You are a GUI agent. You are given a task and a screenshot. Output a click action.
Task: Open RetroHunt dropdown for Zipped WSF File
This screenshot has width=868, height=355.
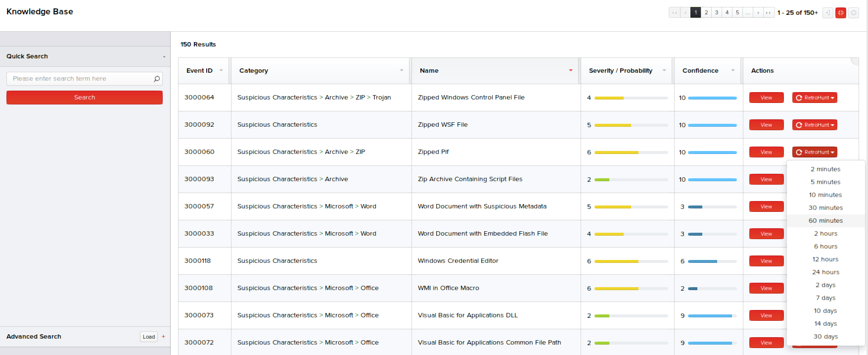tap(815, 125)
